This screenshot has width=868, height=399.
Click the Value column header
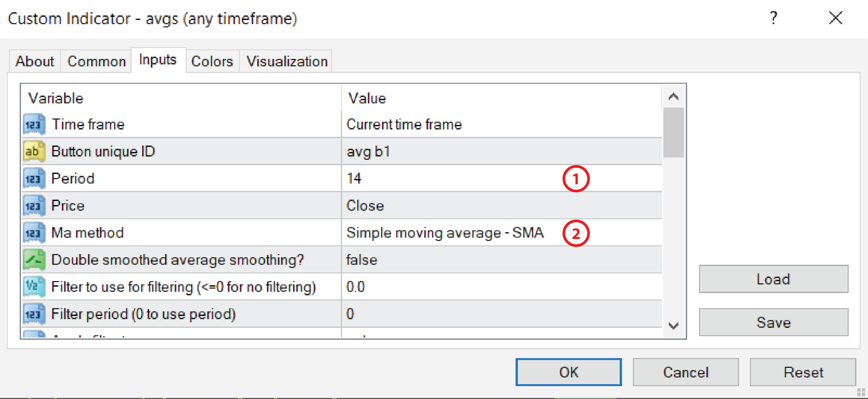coord(502,98)
